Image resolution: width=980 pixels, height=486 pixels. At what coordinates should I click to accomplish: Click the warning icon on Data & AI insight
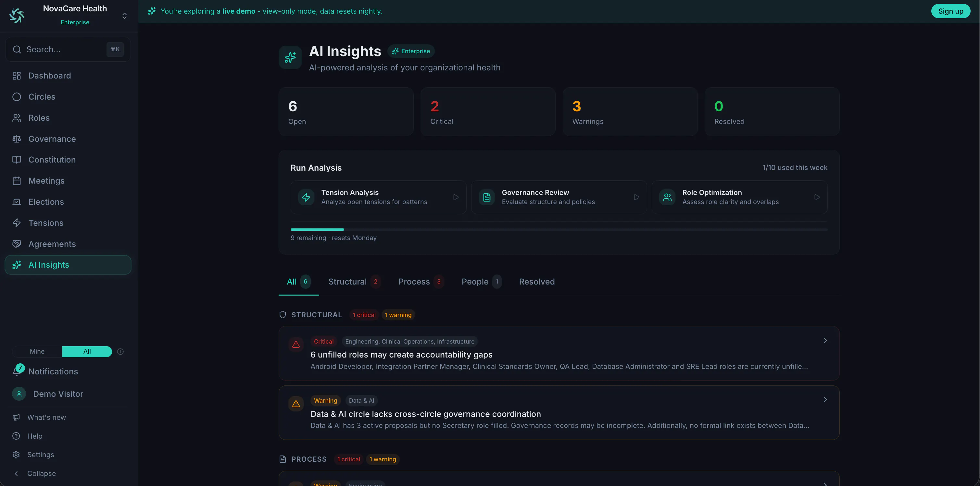click(x=296, y=404)
